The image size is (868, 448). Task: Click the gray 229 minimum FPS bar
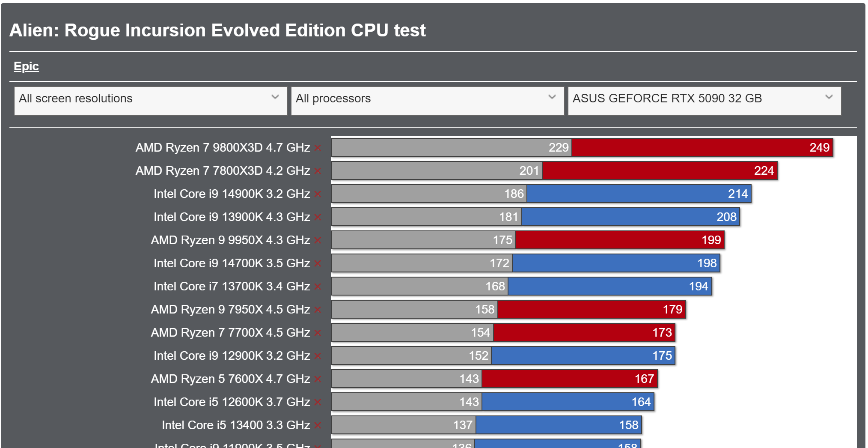pyautogui.click(x=452, y=148)
